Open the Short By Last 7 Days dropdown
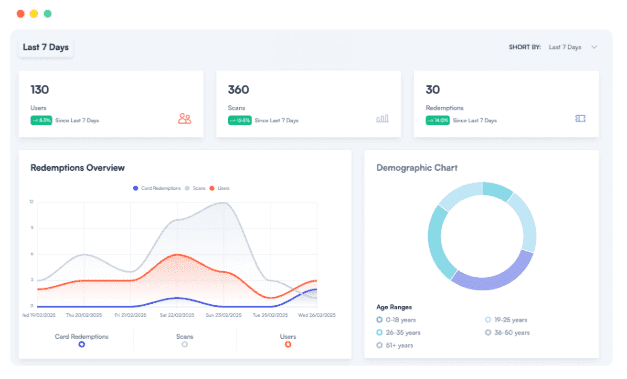 [573, 47]
